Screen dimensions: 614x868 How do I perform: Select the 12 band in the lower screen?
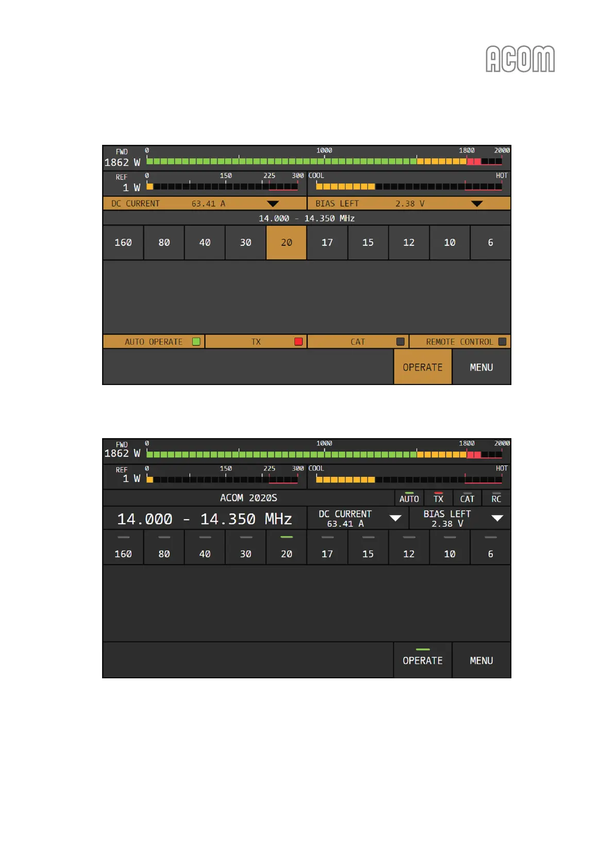[x=409, y=548]
